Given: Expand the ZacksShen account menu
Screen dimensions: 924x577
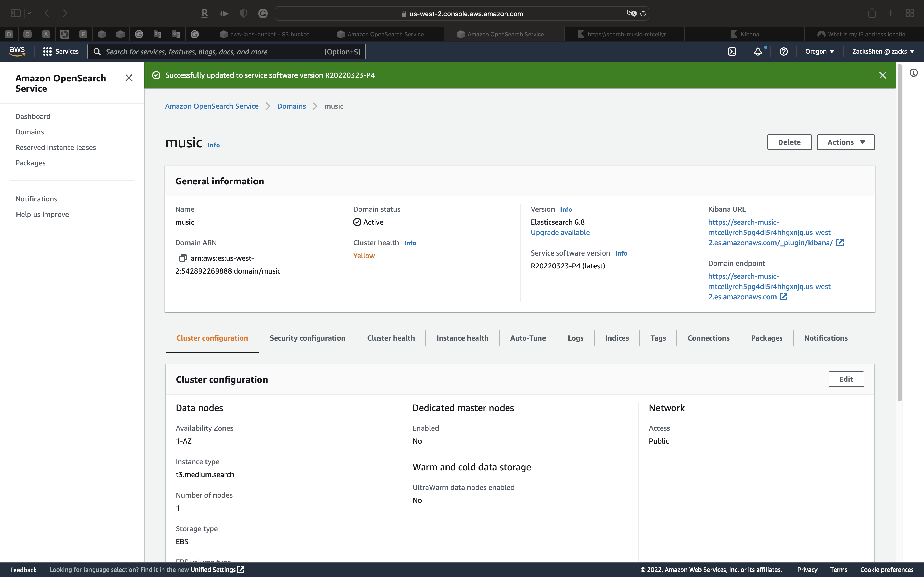Looking at the screenshot, I should tap(883, 52).
